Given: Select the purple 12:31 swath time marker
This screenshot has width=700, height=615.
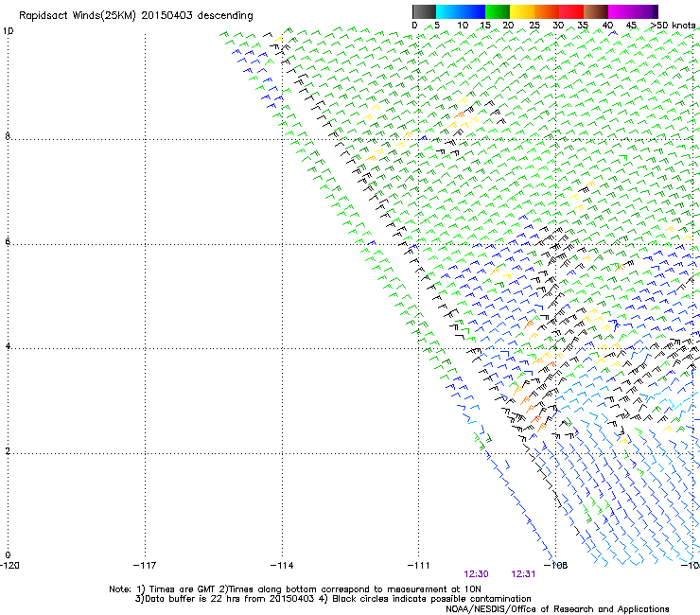Looking at the screenshot, I should (x=523, y=574).
